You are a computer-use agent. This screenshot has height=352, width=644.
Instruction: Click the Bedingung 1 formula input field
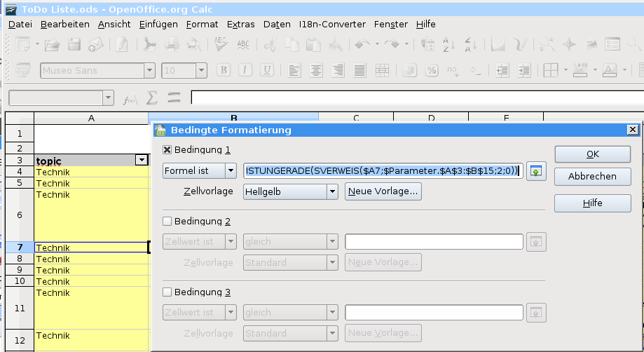383,171
